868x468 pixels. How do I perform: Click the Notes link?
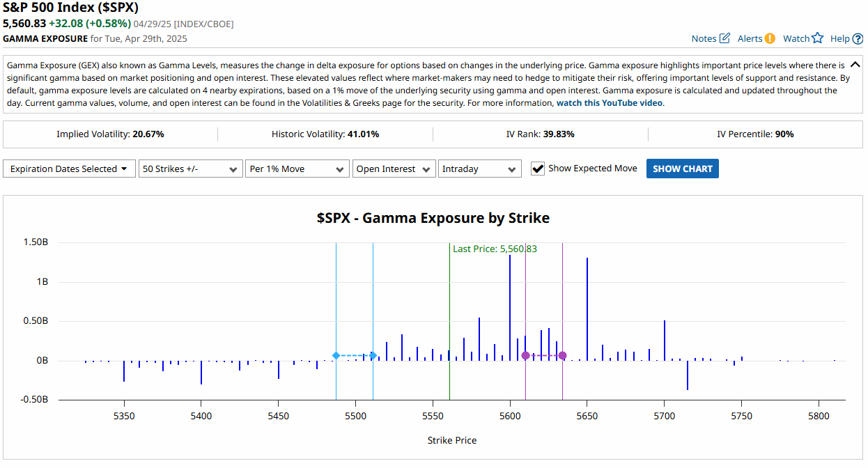(704, 38)
